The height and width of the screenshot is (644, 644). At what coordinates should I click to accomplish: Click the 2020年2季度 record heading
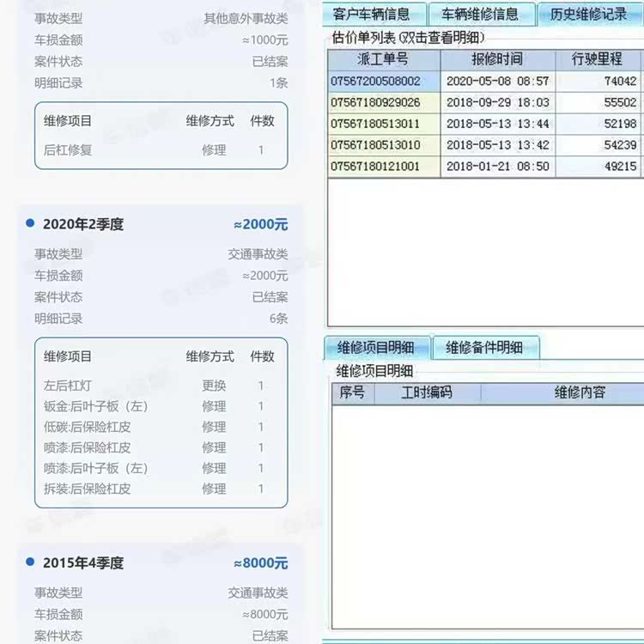point(83,224)
